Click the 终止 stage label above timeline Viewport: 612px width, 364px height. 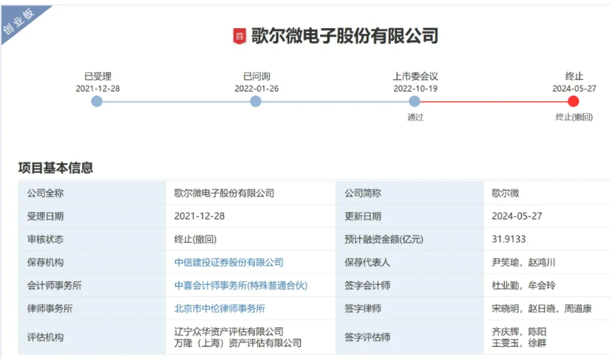[574, 76]
